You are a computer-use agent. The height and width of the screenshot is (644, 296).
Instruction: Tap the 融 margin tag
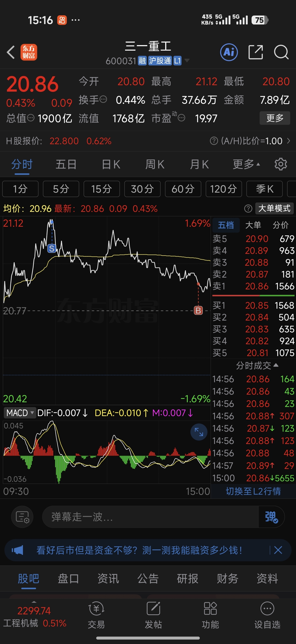[x=142, y=61]
